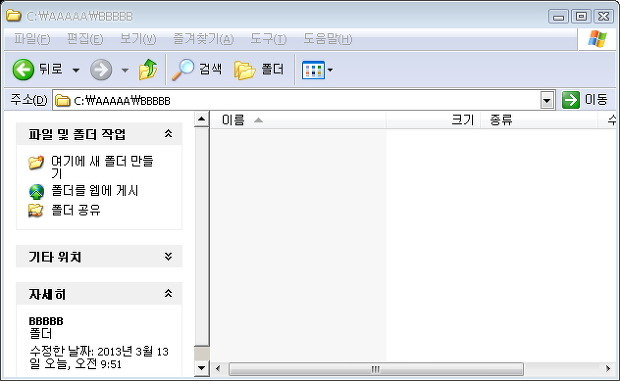Image resolution: width=620 pixels, height=381 pixels.
Task: Click the new folder icon in task pane
Action: [36, 162]
